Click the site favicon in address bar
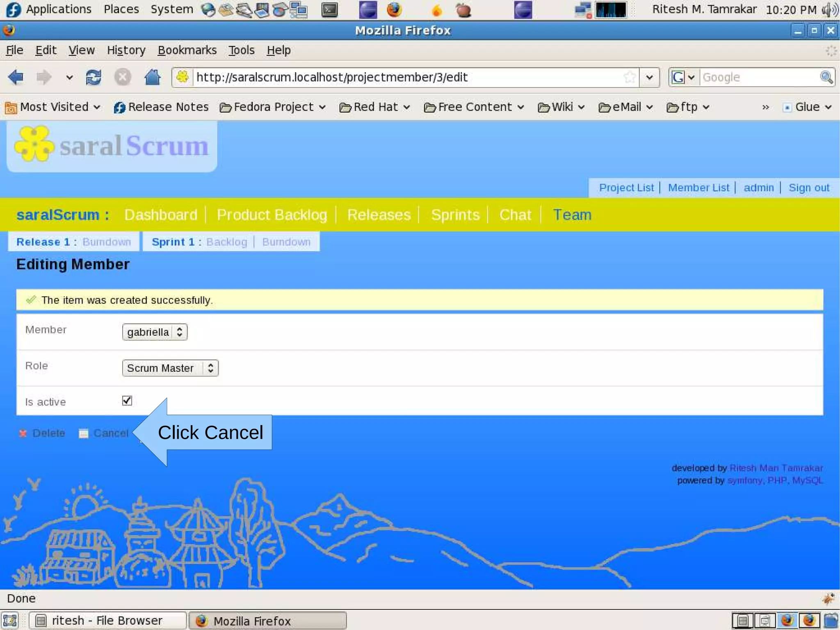 pos(183,77)
